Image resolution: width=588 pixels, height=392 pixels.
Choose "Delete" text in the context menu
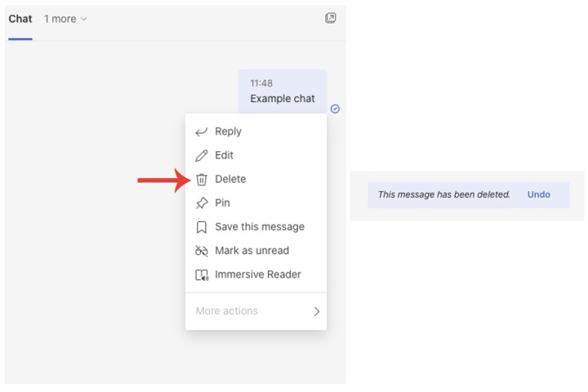230,179
